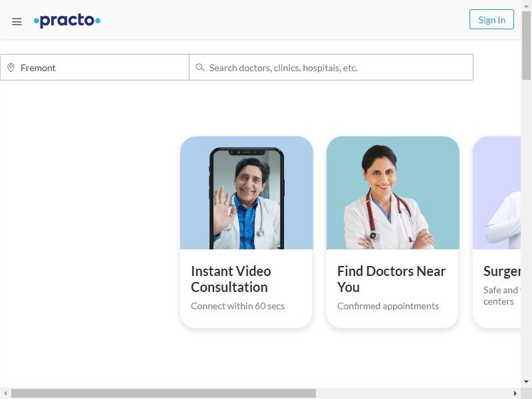Open the Instant Video Consultation card image
532x399 pixels.
(x=247, y=193)
